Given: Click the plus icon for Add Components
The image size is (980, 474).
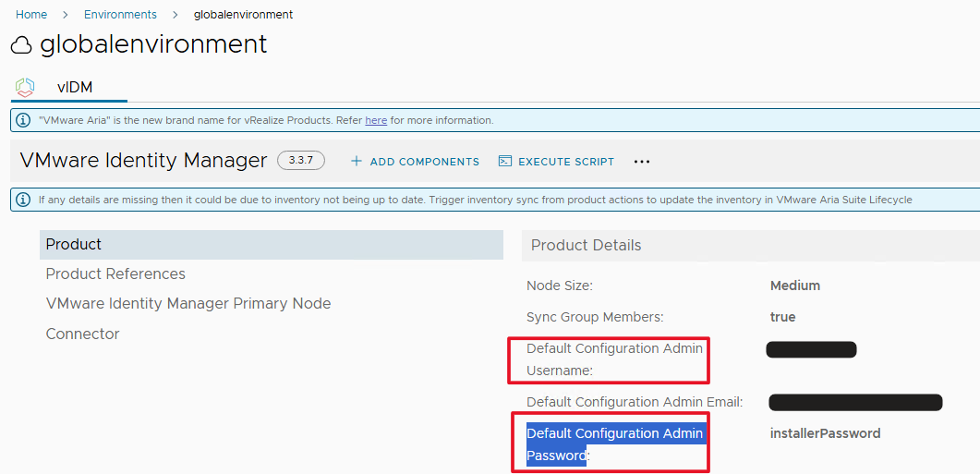Looking at the screenshot, I should [357, 161].
